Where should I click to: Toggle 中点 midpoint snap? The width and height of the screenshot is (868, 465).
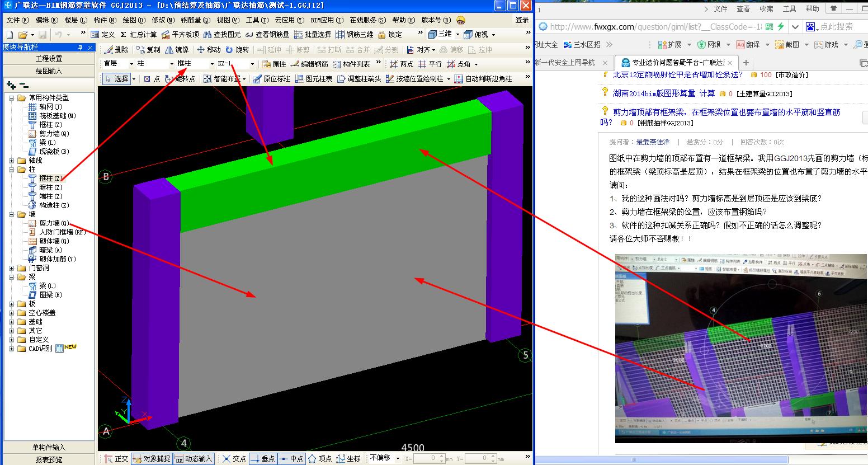(x=291, y=458)
